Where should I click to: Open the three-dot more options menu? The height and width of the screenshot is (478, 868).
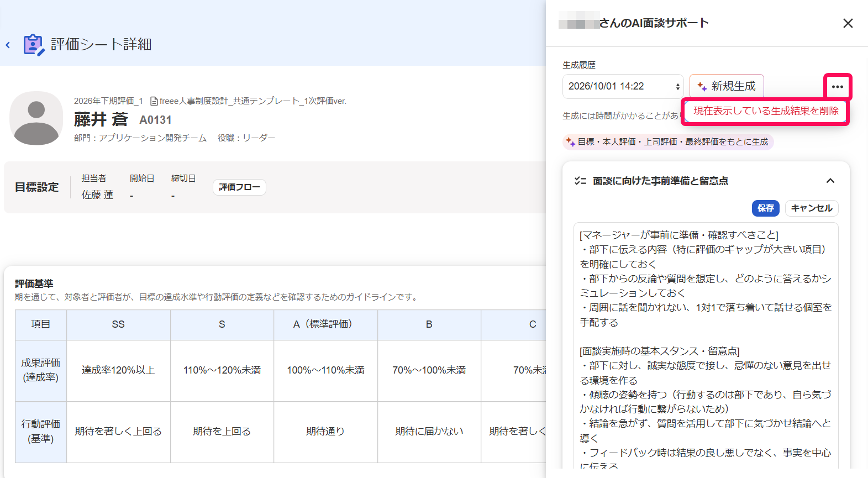(838, 87)
